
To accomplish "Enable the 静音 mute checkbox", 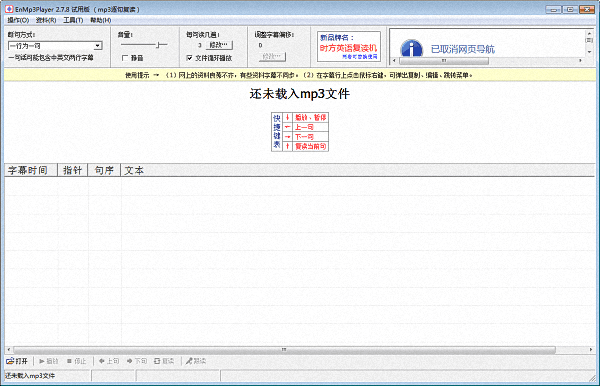I will [125, 58].
